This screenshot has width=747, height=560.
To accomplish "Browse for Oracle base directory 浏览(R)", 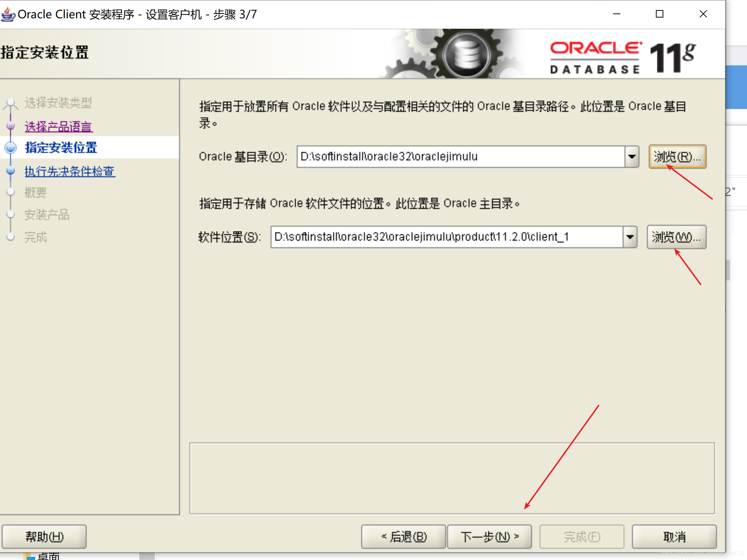I will 677,156.
